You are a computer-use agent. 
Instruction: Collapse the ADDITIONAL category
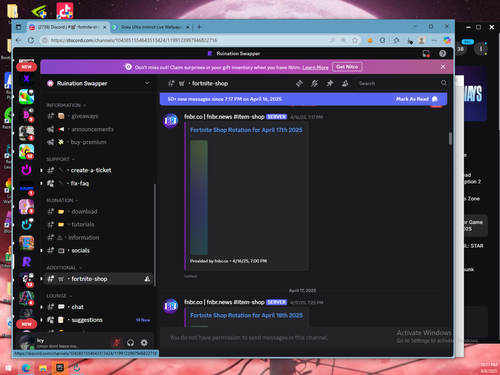click(64, 268)
